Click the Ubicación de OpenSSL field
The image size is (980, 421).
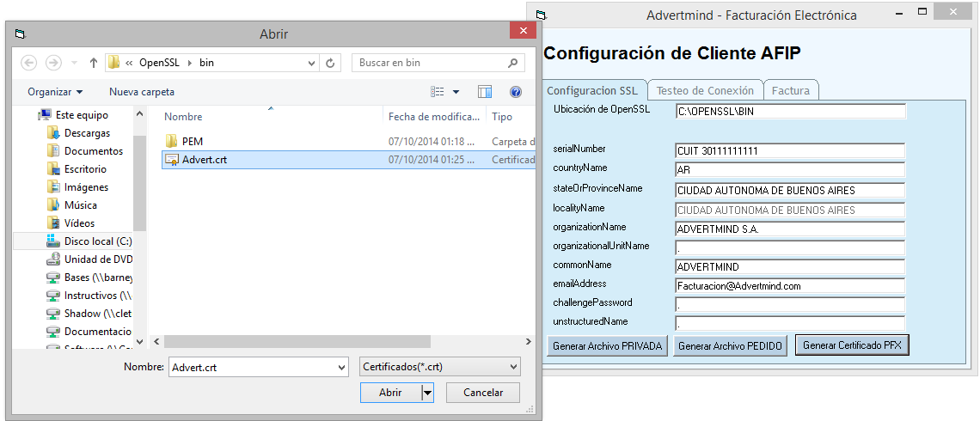(x=791, y=111)
